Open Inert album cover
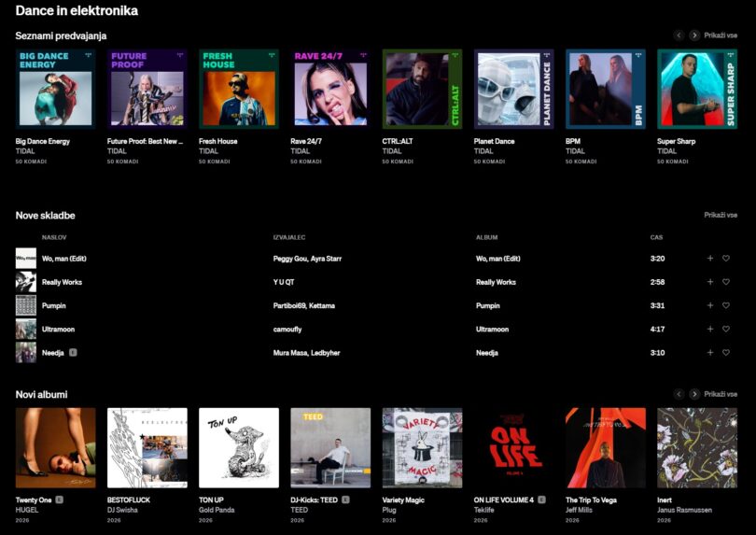 pos(696,447)
